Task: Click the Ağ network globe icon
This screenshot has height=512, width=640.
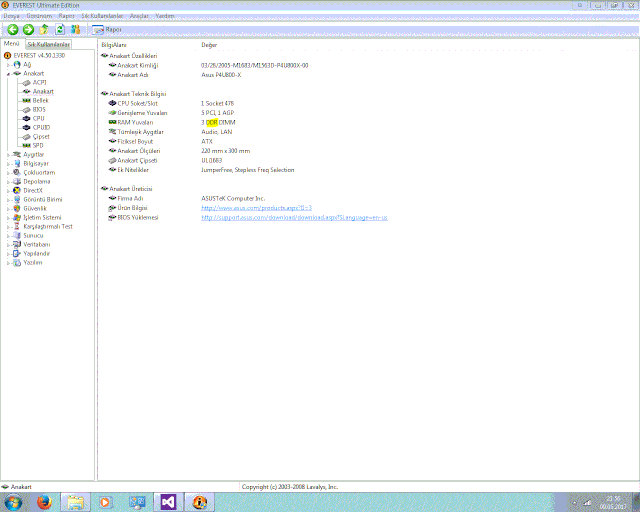Action: 17,65
